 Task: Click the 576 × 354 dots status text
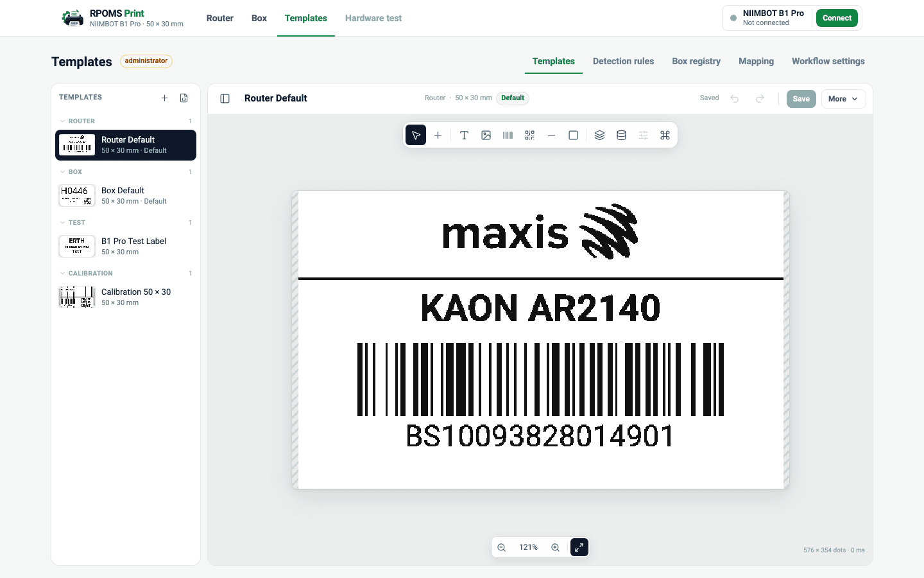(834, 550)
